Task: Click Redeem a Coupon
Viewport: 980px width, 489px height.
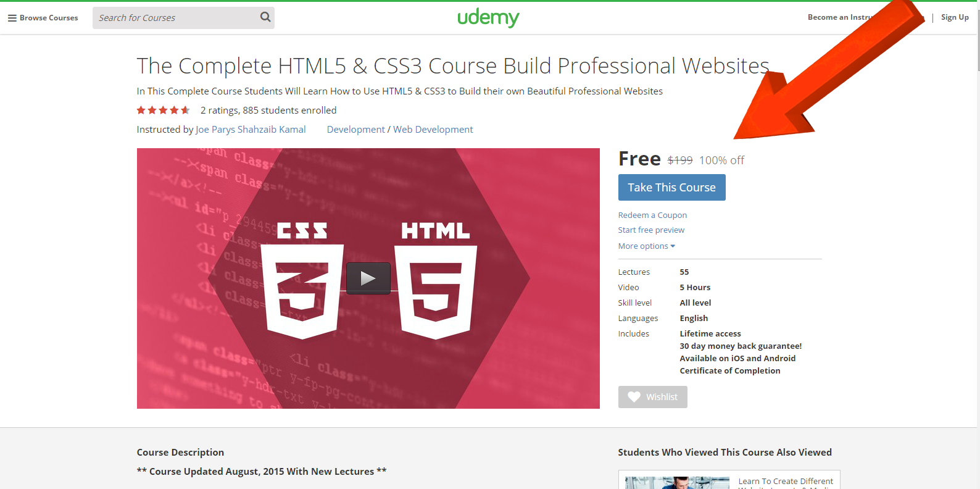Action: tap(652, 215)
